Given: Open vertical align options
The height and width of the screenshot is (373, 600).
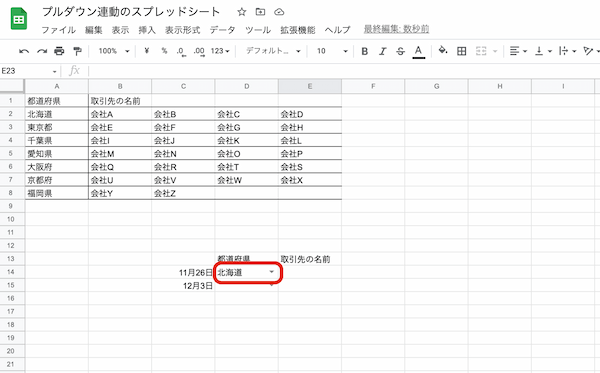Looking at the screenshot, I should [x=543, y=51].
